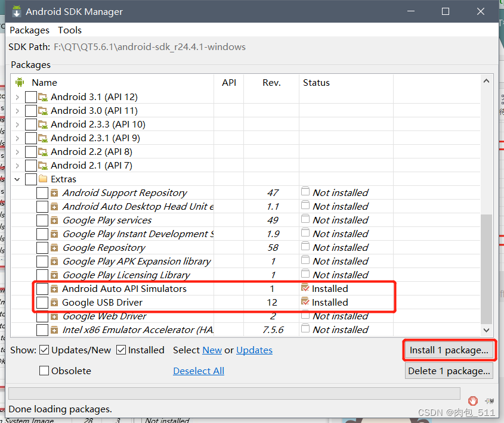The height and width of the screenshot is (423, 504).
Task: Click installed status icon for Google USB Driver
Action: pyautogui.click(x=305, y=301)
